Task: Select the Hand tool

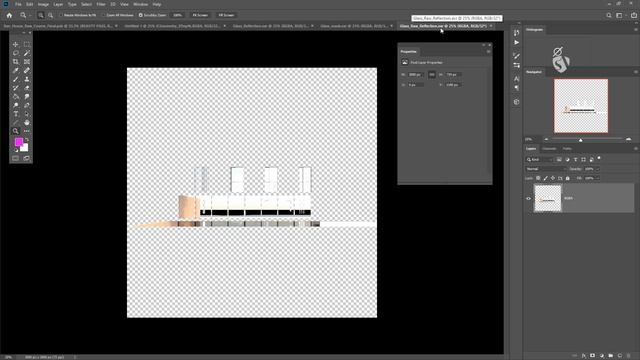Action: [27, 122]
